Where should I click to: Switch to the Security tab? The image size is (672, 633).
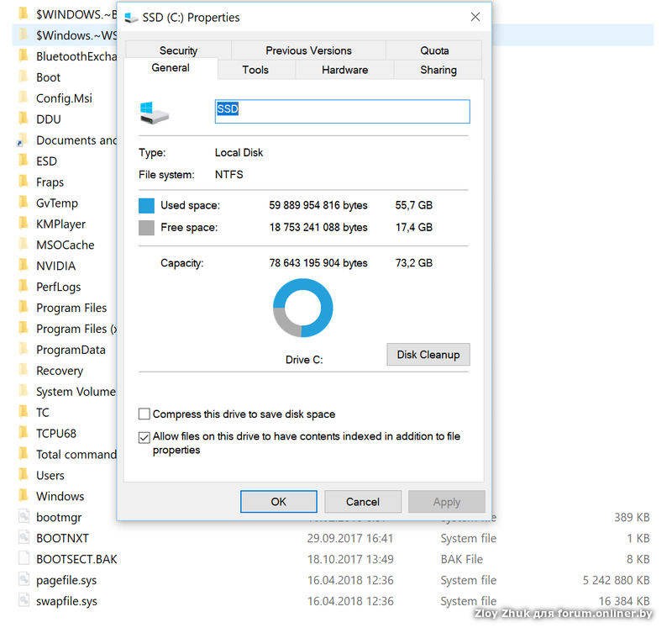tap(178, 50)
